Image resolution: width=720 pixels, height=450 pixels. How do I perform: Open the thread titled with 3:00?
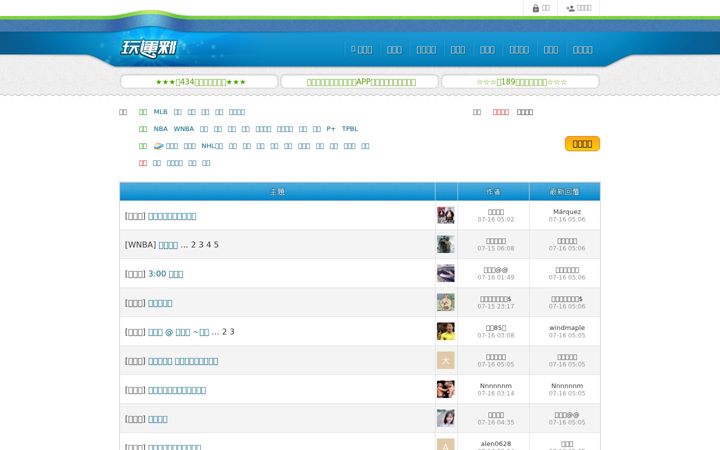coord(166,274)
